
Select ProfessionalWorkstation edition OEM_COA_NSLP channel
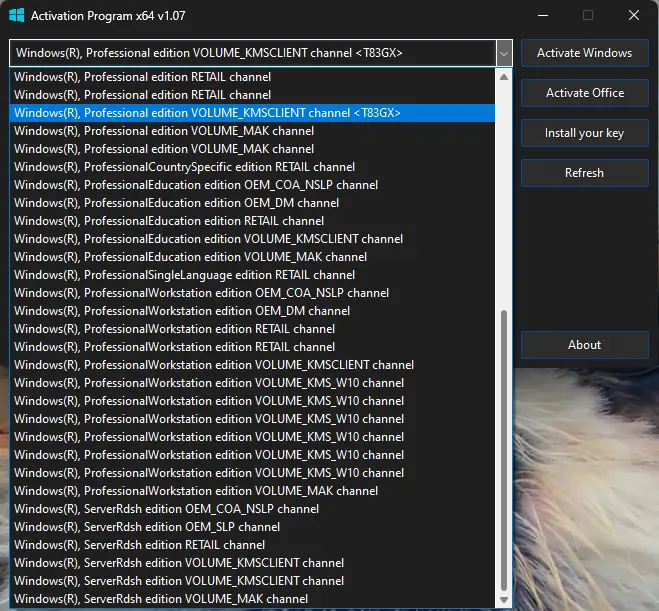click(x=252, y=293)
